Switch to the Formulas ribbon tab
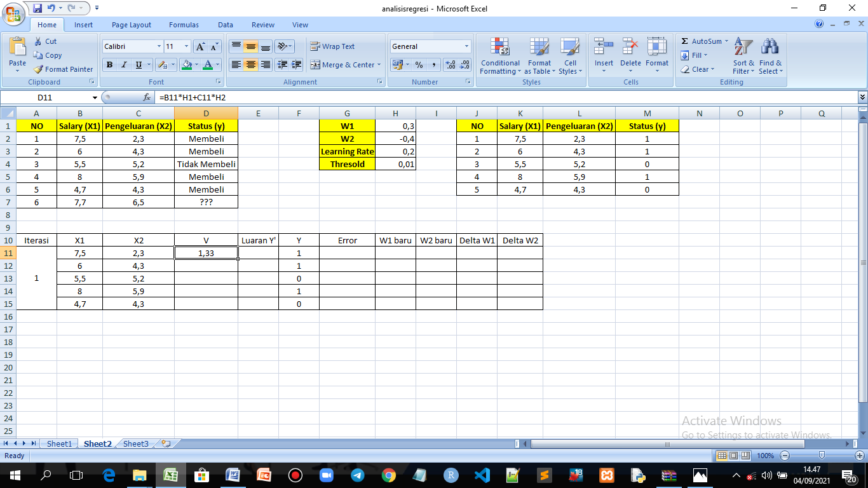 tap(184, 25)
